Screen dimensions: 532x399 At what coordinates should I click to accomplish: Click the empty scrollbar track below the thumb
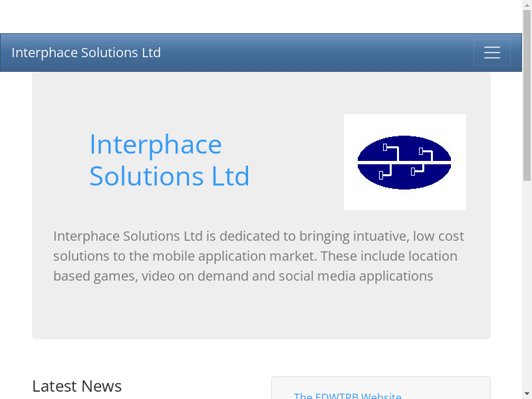[x=527, y=286]
